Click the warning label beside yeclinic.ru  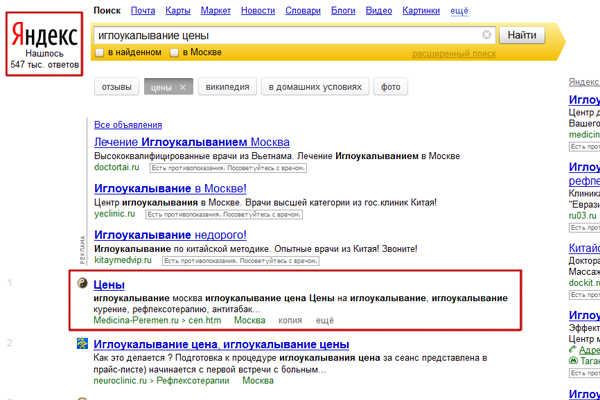pyautogui.click(x=224, y=214)
